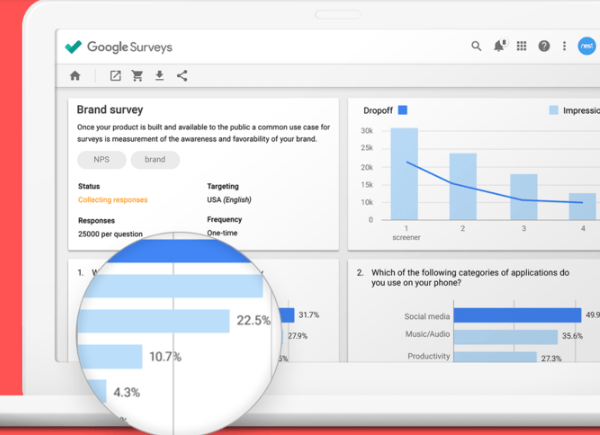The width and height of the screenshot is (600, 435).
Task: Select the screener bar labeled 1
Action: pyautogui.click(x=404, y=174)
